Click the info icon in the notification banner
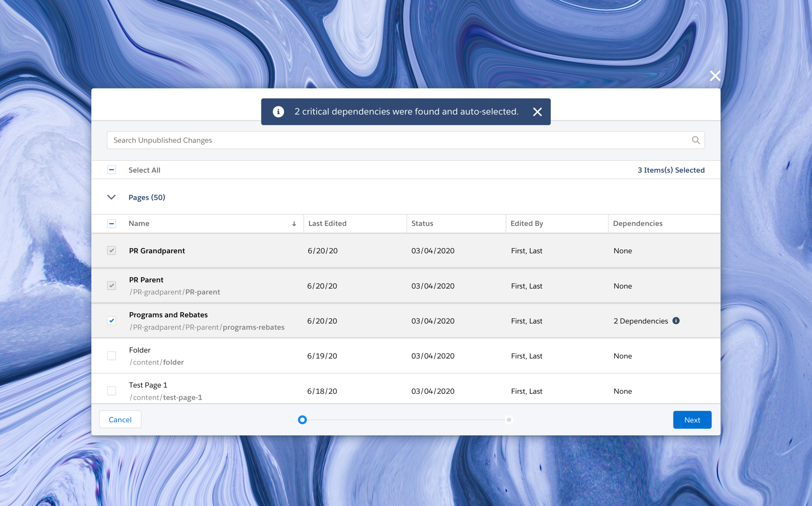Viewport: 812px width, 506px height. [x=278, y=111]
